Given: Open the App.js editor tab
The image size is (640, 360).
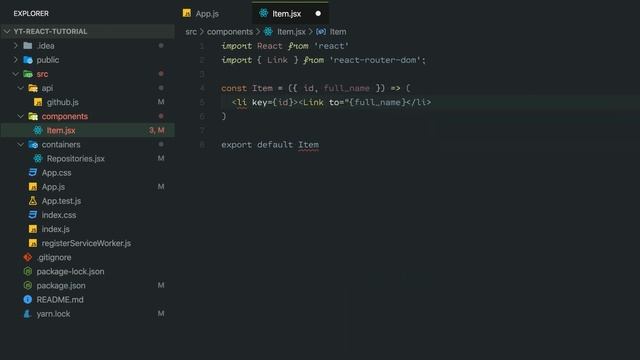Looking at the screenshot, I should 207,13.
